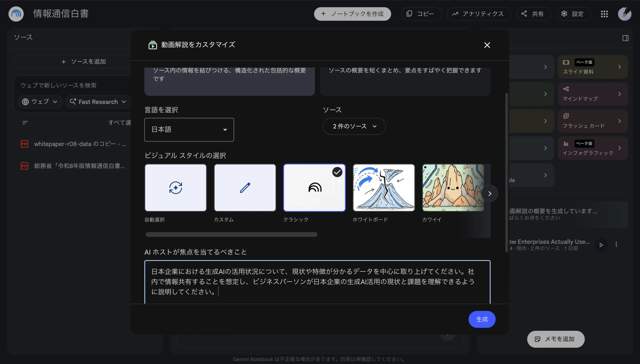Viewport: 640px width, 364px height.
Task: Select the カスタム visual style
Action: coord(245,187)
